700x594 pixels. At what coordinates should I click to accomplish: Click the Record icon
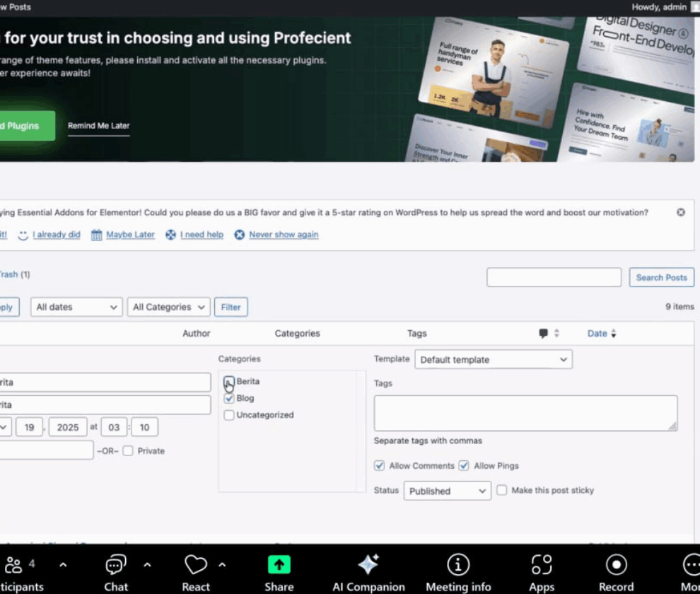(616, 564)
